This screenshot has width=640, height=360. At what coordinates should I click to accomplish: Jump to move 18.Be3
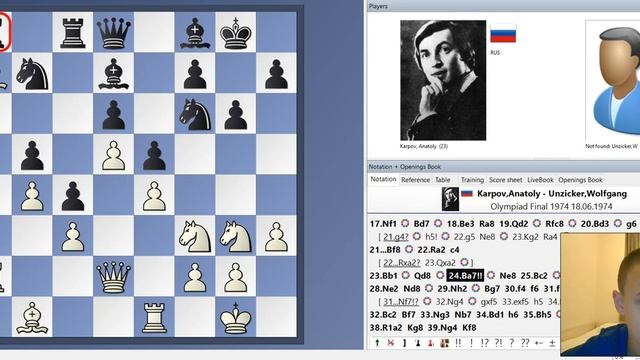tap(460, 224)
